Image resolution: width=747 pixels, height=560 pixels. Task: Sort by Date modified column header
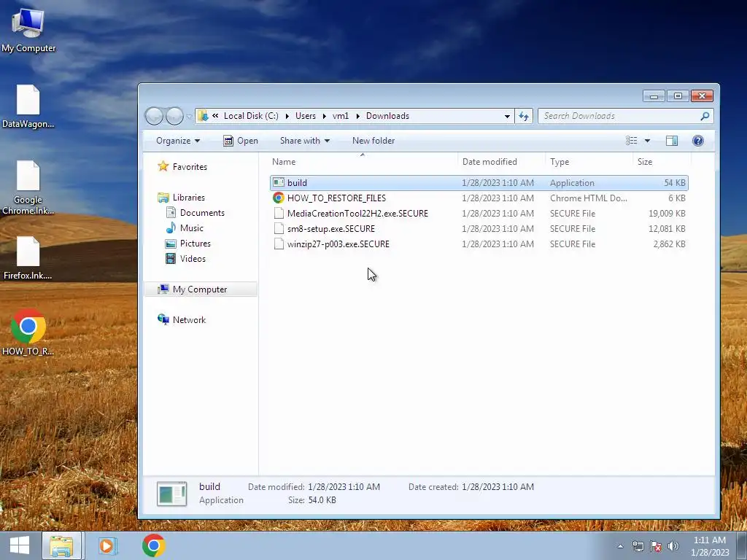(502, 162)
